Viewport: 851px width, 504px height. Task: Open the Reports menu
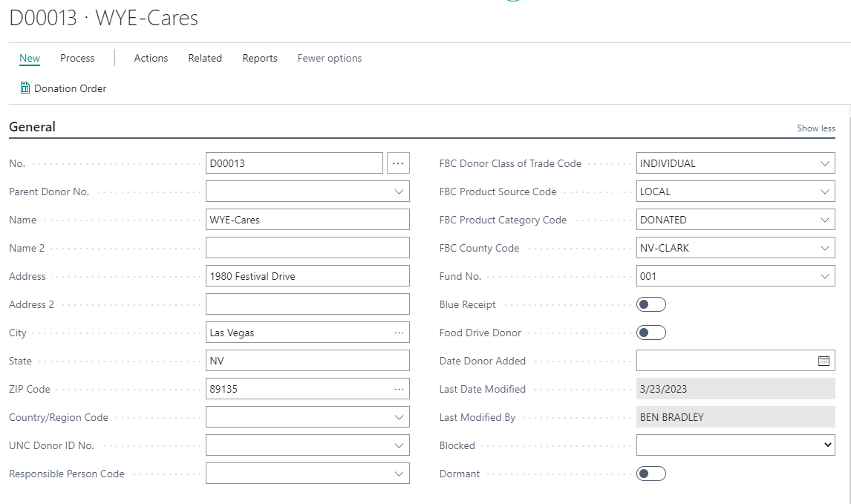click(260, 58)
